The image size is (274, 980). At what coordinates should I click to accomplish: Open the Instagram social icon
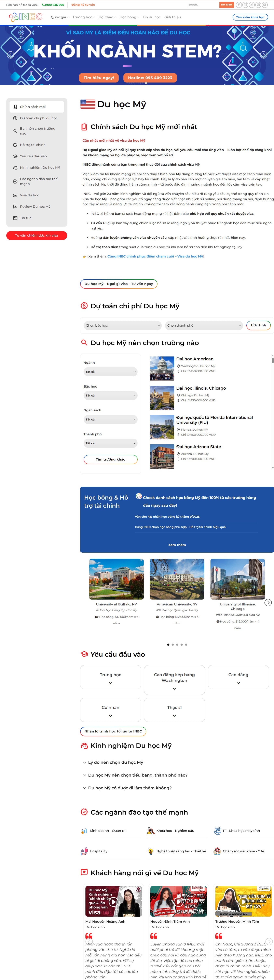(x=245, y=5)
